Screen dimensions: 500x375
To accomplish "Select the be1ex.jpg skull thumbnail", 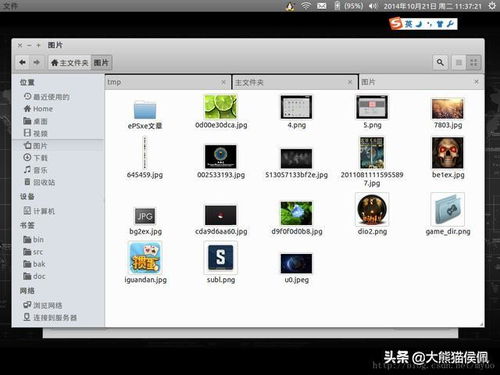I will pos(448,153).
